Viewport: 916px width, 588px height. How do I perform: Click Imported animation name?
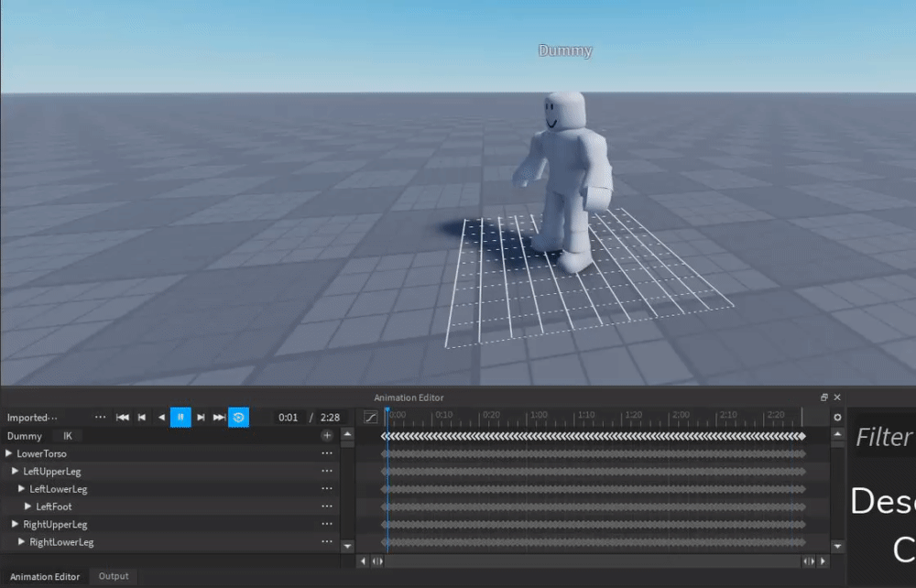pyautogui.click(x=32, y=418)
